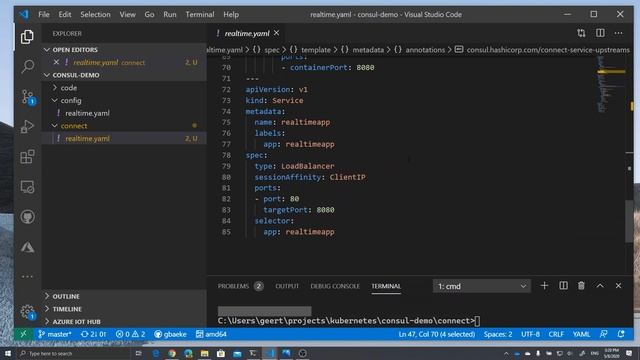The width and height of the screenshot is (640, 360).
Task: Open the File menu
Action: click(x=44, y=14)
